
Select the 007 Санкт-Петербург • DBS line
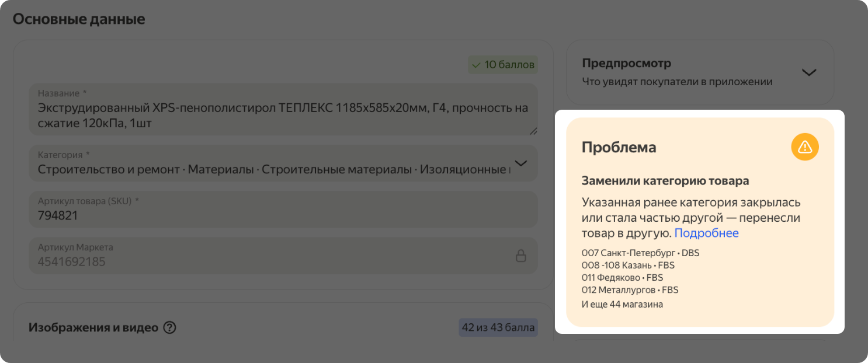pyautogui.click(x=640, y=253)
